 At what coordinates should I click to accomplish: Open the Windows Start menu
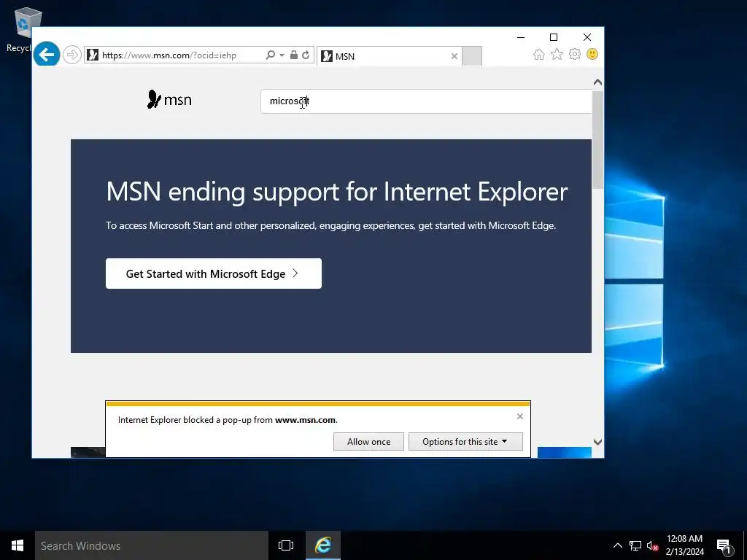18,545
